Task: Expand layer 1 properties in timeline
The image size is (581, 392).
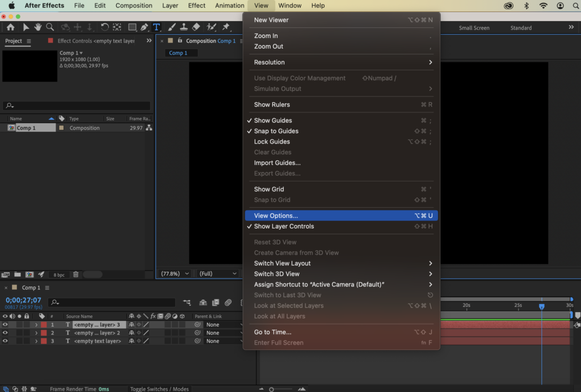Action: click(36, 325)
